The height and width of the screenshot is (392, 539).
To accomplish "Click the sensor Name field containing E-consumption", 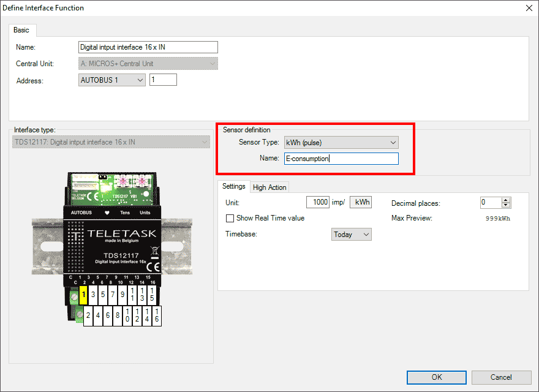I will pos(341,159).
